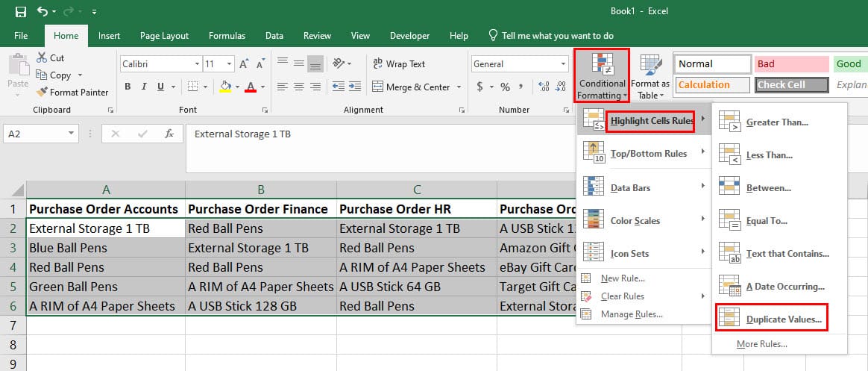Open Top/Bottom Rules submenu
868x371 pixels.
[643, 153]
